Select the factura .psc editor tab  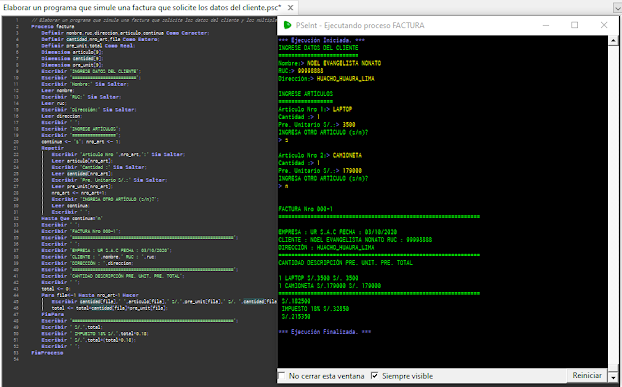tap(142, 8)
